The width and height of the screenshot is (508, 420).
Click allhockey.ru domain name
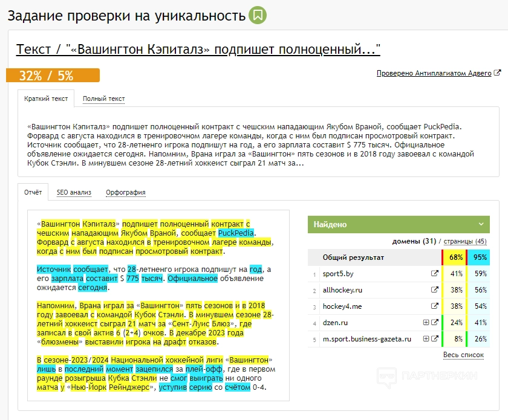coord(342,290)
